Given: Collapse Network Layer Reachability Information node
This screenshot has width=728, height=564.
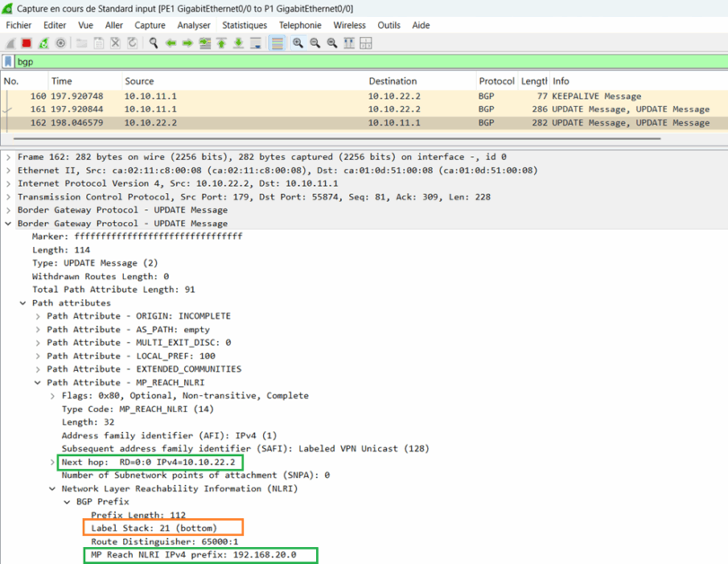Looking at the screenshot, I should pos(52,489).
